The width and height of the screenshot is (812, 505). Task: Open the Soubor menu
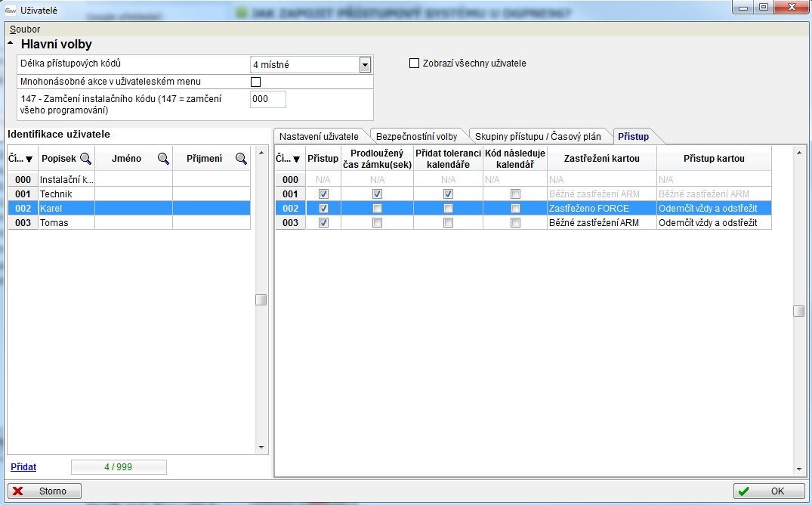(24, 29)
